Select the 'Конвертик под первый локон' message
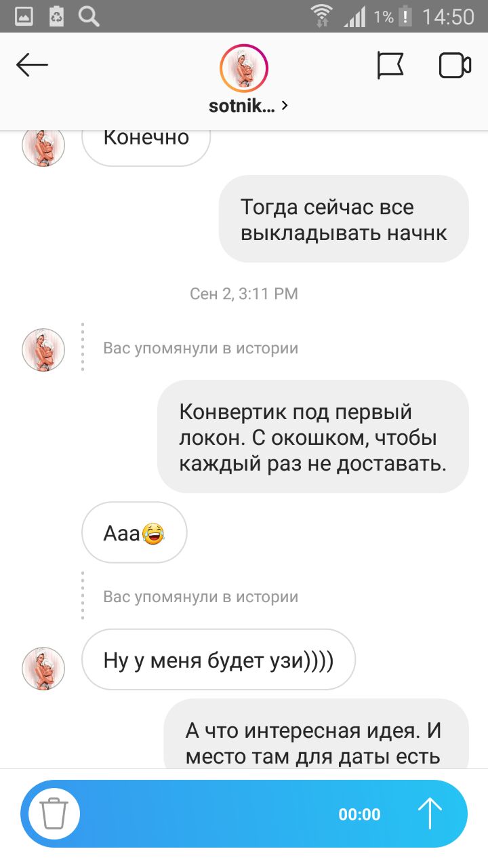The width and height of the screenshot is (488, 868). (x=313, y=437)
